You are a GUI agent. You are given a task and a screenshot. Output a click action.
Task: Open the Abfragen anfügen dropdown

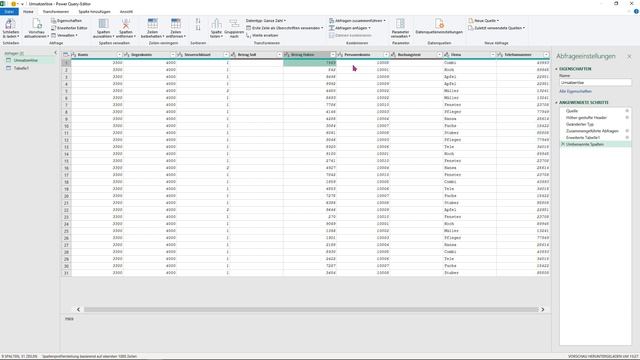coord(350,28)
